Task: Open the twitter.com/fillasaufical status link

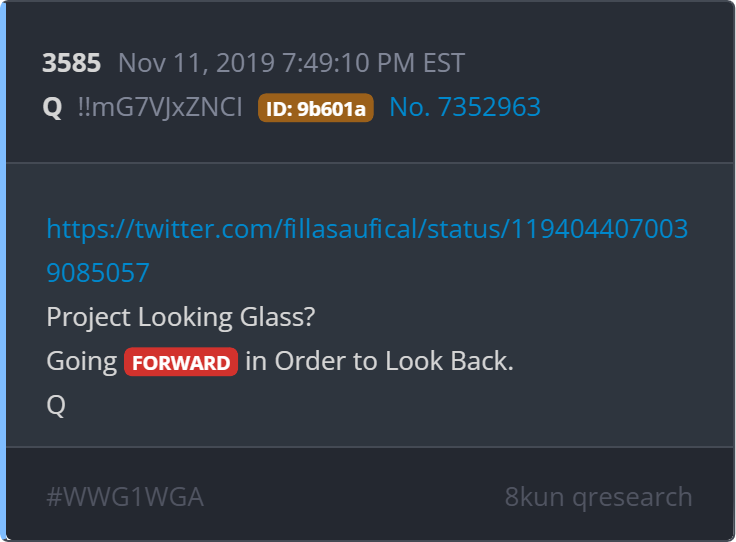Action: coord(367,229)
